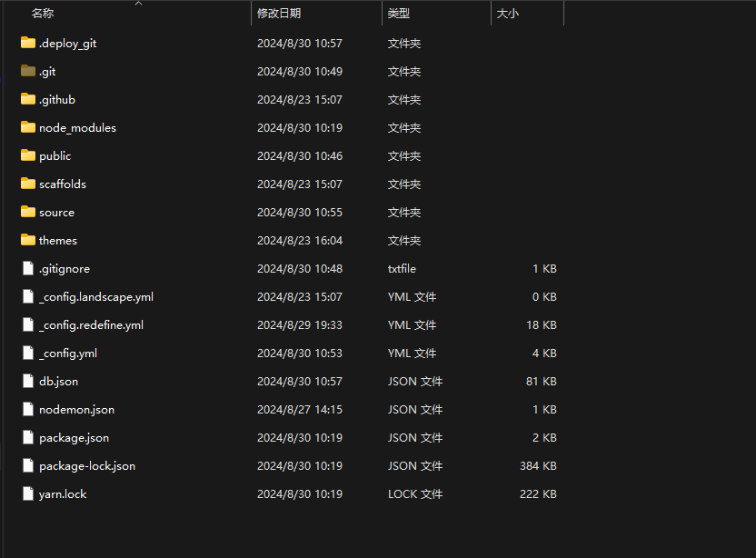Image resolution: width=756 pixels, height=558 pixels.
Task: Click the nodemon.json file name
Action: click(x=76, y=409)
